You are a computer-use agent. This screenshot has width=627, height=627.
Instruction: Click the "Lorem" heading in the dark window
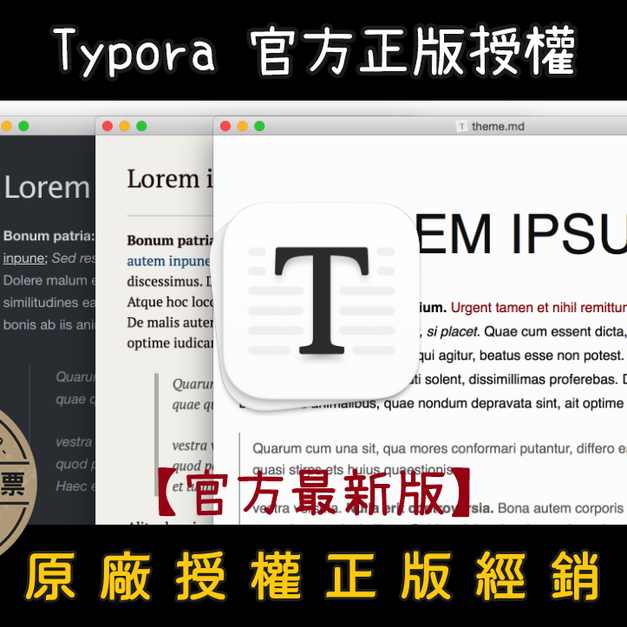(47, 188)
